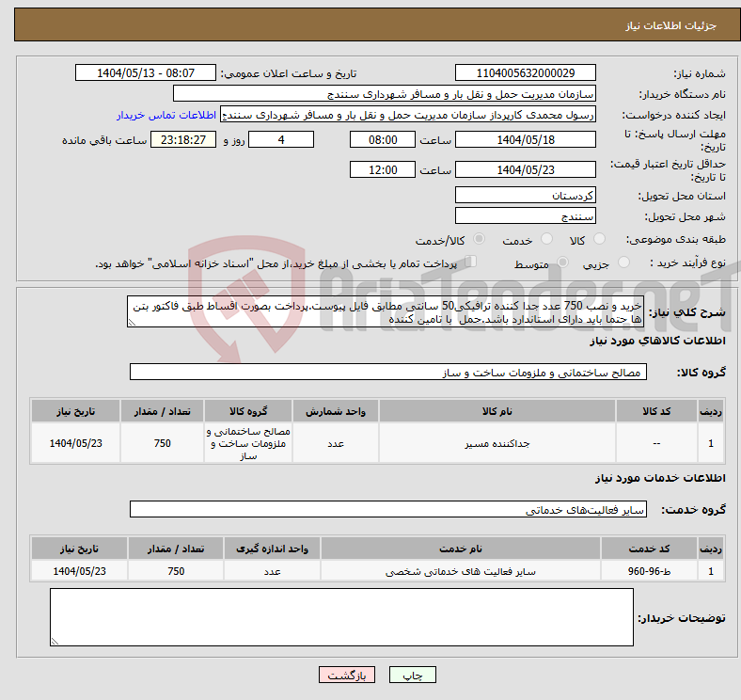Click the goods table تعداد / مقدار header
The image size is (741, 700).
pos(162,411)
